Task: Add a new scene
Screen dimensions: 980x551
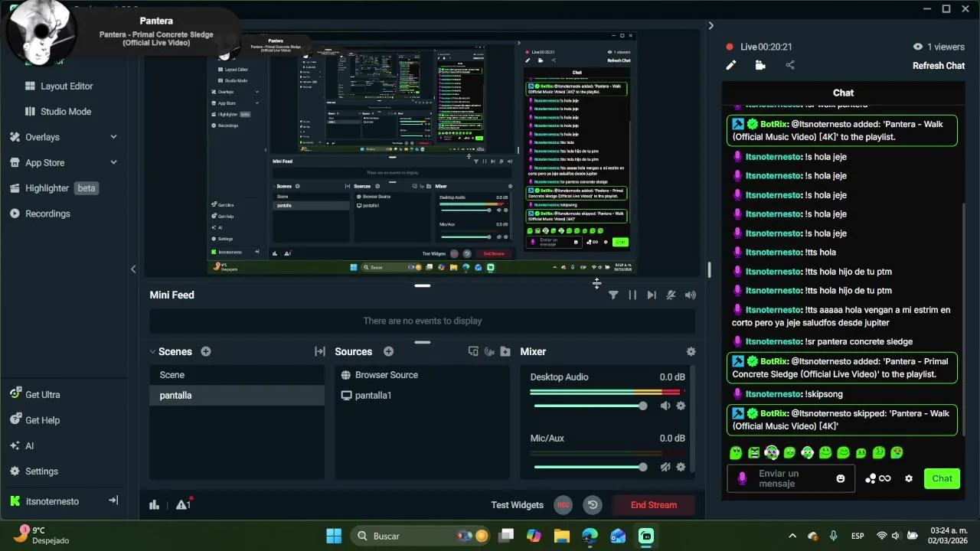Action: pos(206,352)
